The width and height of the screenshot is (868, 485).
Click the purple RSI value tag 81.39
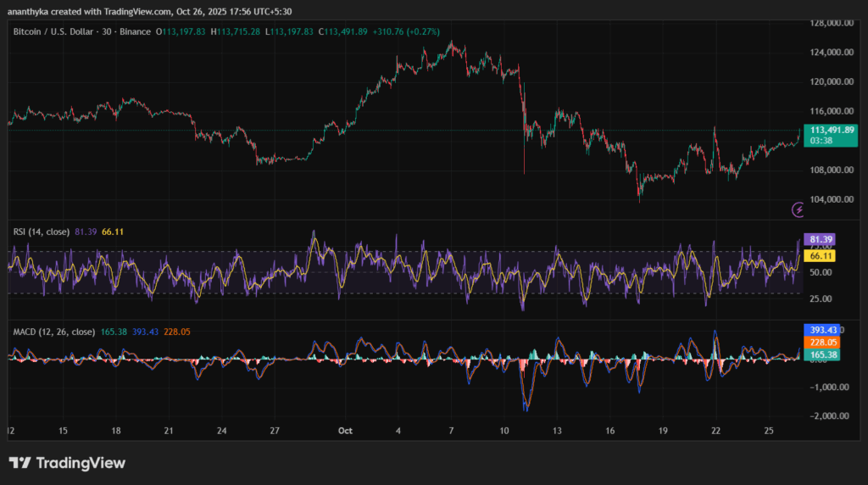(818, 241)
